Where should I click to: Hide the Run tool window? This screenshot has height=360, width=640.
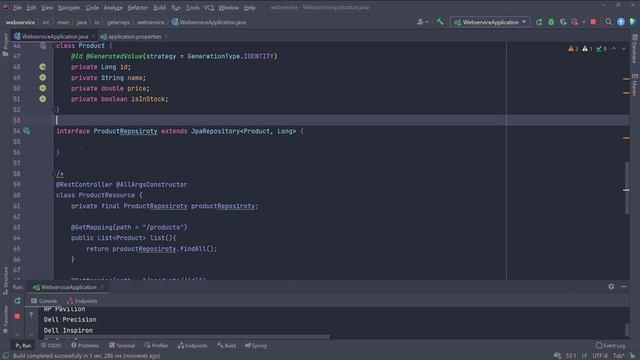pos(624,287)
